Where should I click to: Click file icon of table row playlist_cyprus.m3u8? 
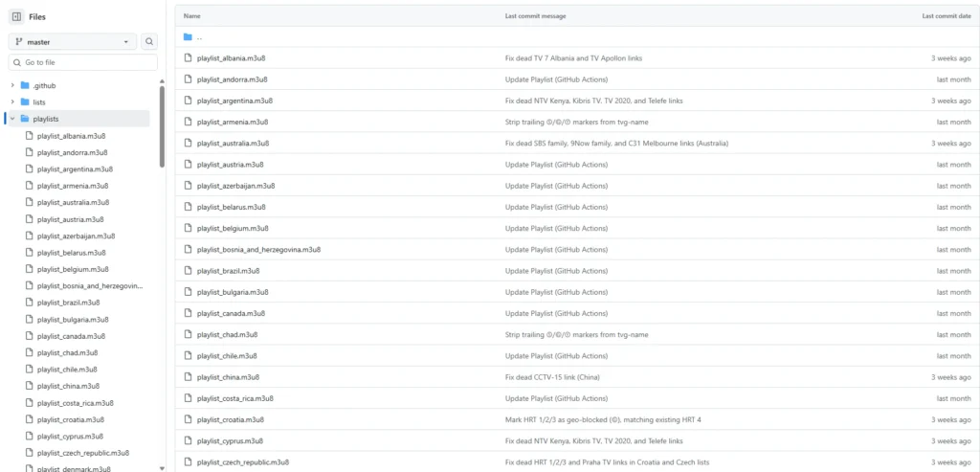tap(188, 440)
